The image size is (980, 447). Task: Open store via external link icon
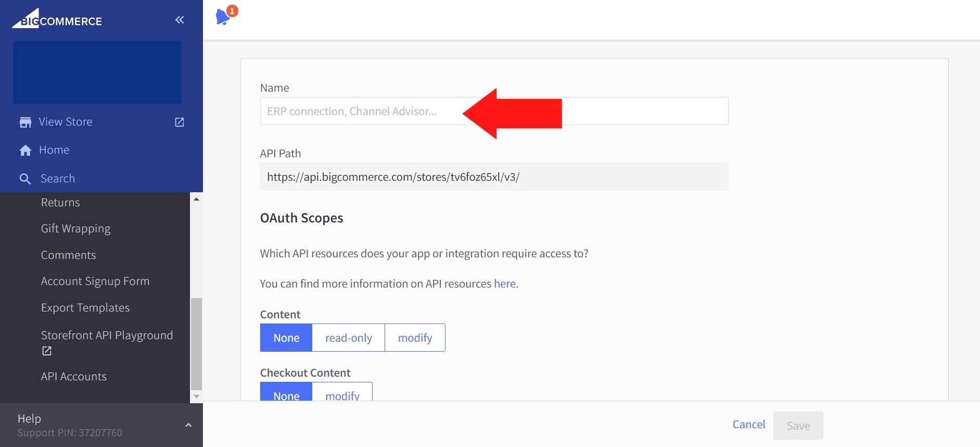tap(180, 122)
